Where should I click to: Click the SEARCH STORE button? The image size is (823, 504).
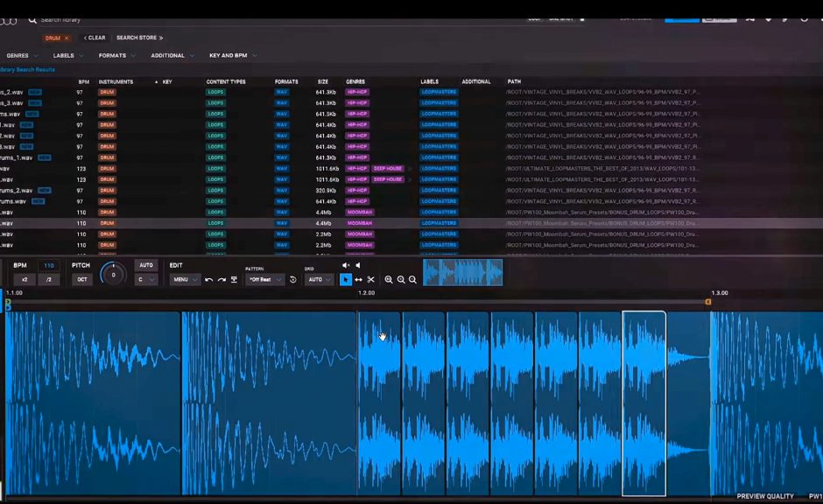(x=138, y=38)
